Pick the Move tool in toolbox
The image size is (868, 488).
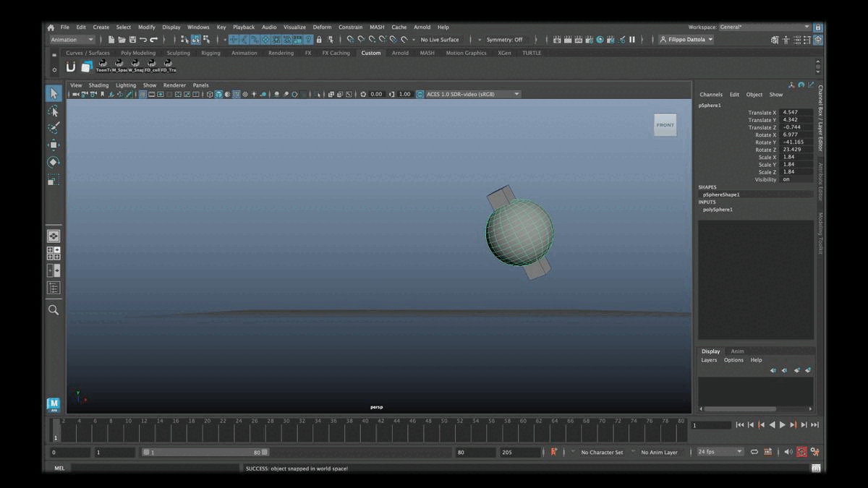click(x=54, y=145)
